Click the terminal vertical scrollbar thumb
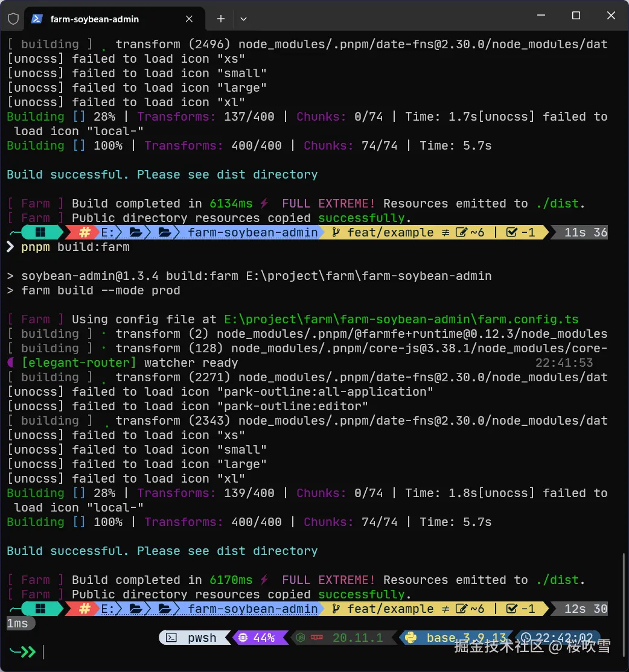Screen dimensions: 629x672 pyautogui.click(x=624, y=604)
